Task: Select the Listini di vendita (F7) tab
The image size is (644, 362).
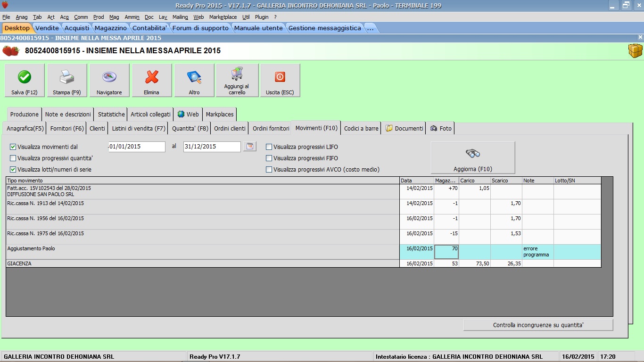Action: tap(139, 128)
